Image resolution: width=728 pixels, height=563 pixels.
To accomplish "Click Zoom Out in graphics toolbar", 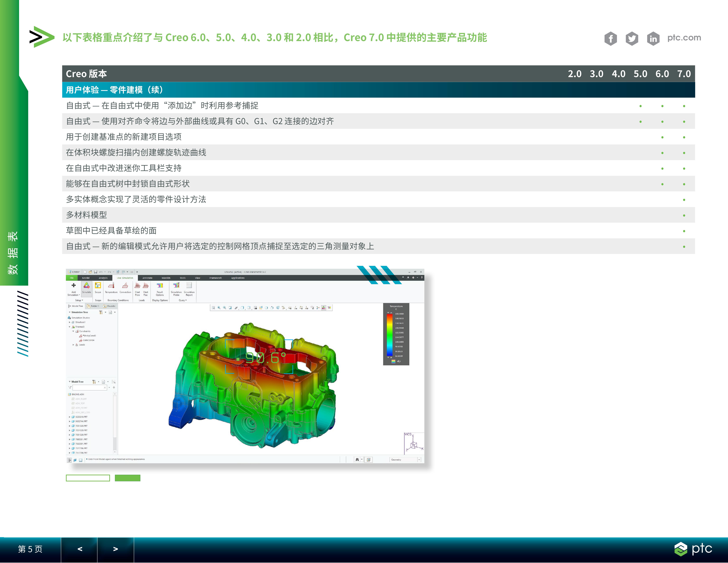I will tap(225, 308).
